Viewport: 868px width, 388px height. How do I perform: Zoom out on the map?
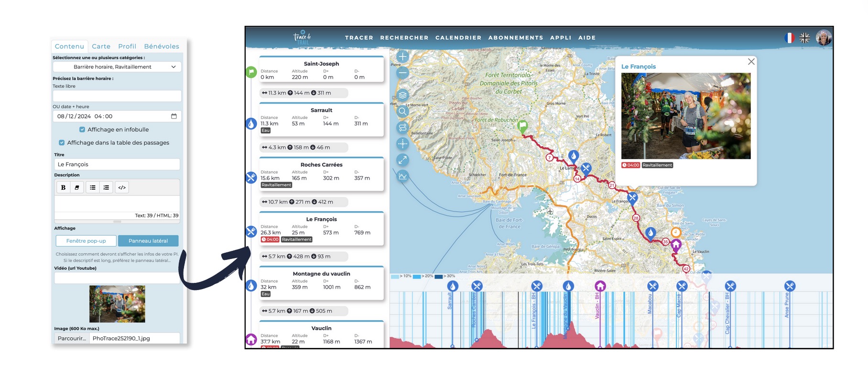[402, 73]
